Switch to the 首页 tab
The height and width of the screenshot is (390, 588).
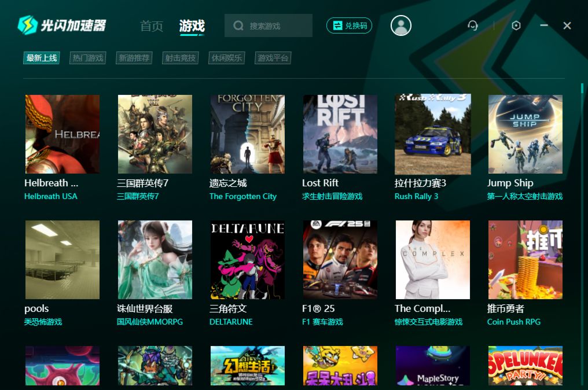pos(152,26)
